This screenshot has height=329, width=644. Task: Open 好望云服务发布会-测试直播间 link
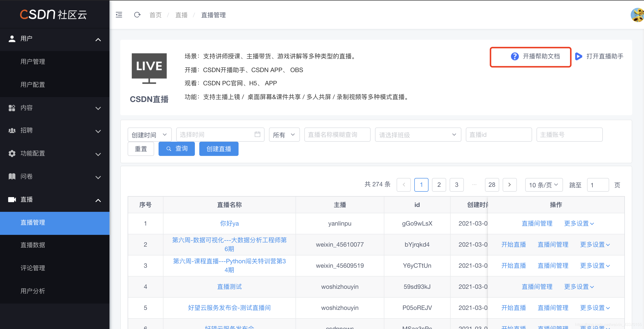point(229,308)
